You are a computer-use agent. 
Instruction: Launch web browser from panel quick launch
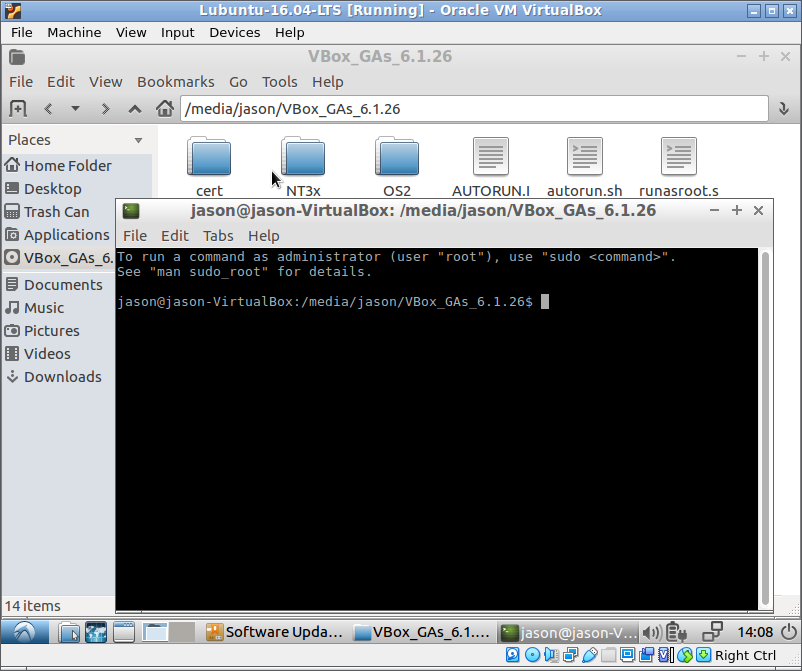[x=96, y=633]
